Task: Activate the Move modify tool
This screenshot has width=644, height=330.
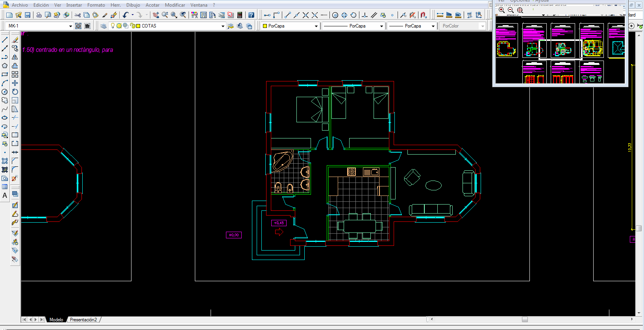Action: (15, 83)
